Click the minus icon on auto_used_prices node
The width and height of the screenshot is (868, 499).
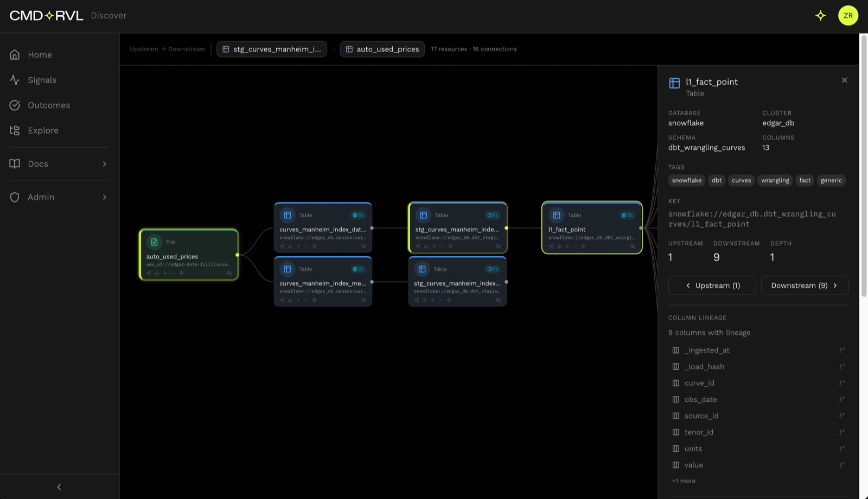click(x=174, y=273)
